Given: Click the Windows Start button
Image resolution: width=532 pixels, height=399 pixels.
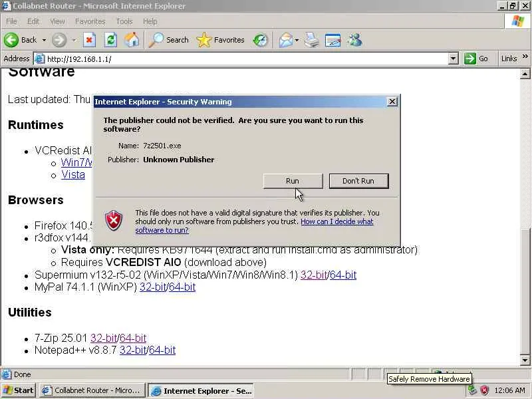Looking at the screenshot, I should click(19, 390).
